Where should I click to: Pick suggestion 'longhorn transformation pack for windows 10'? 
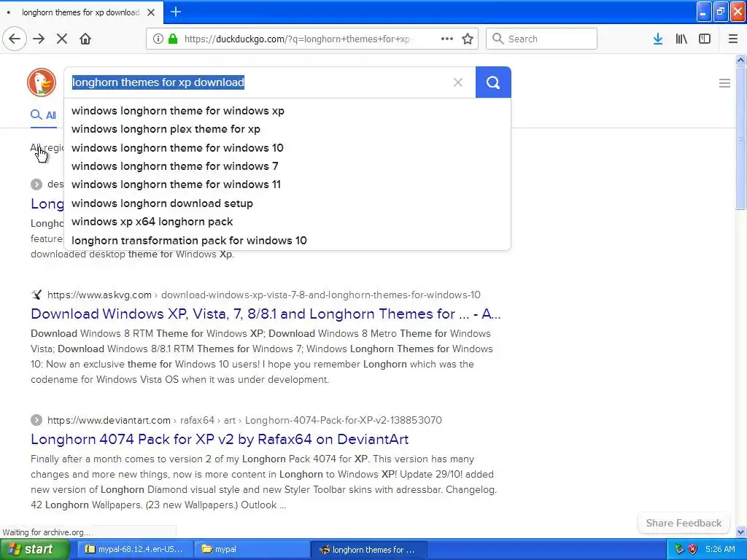tap(287, 241)
